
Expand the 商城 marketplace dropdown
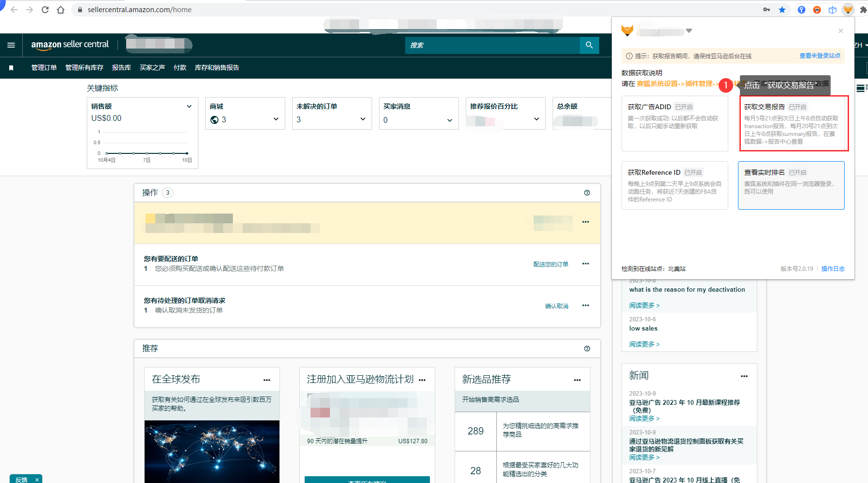pos(276,119)
